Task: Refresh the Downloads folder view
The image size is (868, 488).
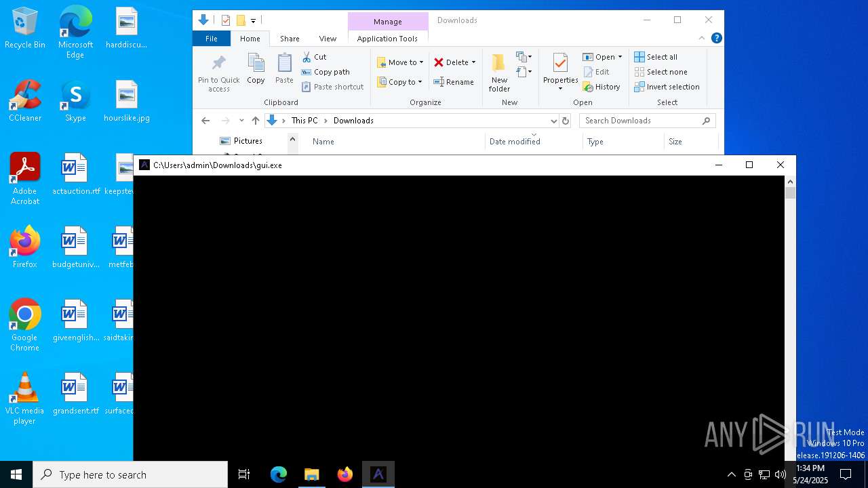Action: 566,121
